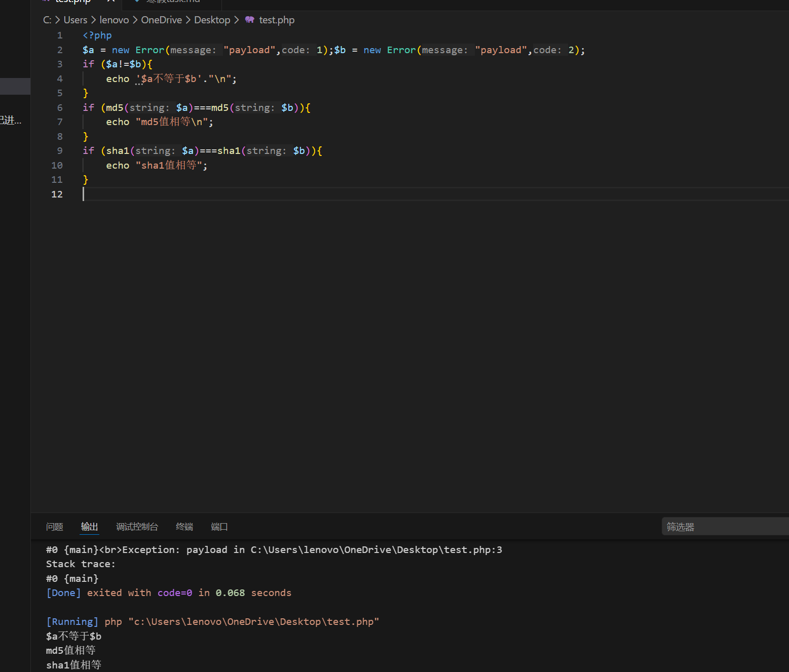Click the PHP elephant icon in breadcrumb
Screen dimensions: 789x672
pyautogui.click(x=249, y=20)
